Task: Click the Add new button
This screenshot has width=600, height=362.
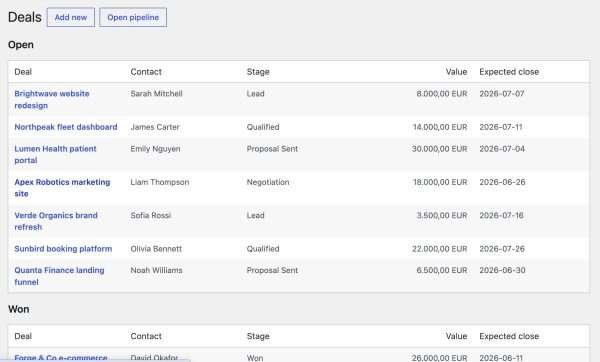Action: pyautogui.click(x=71, y=18)
